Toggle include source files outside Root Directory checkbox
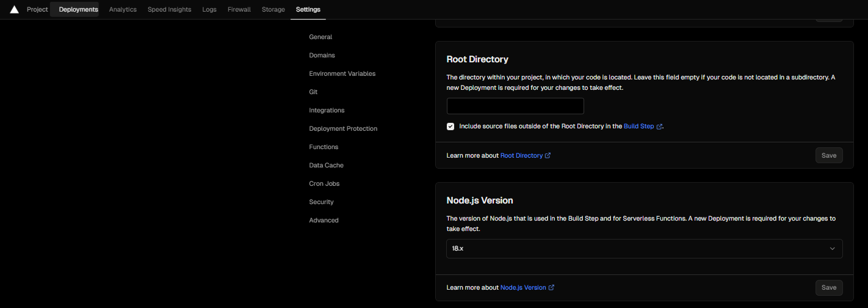This screenshot has height=308, width=868. pos(450,127)
